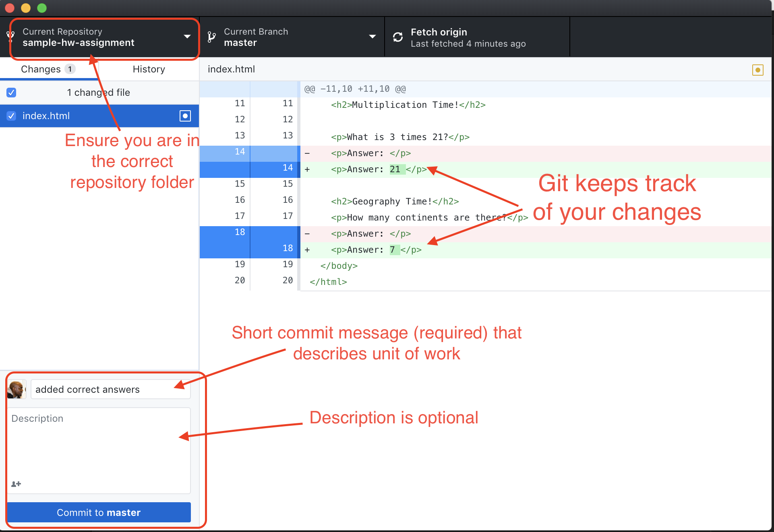774x532 pixels.
Task: Switch to the History tab
Action: pyautogui.click(x=149, y=69)
